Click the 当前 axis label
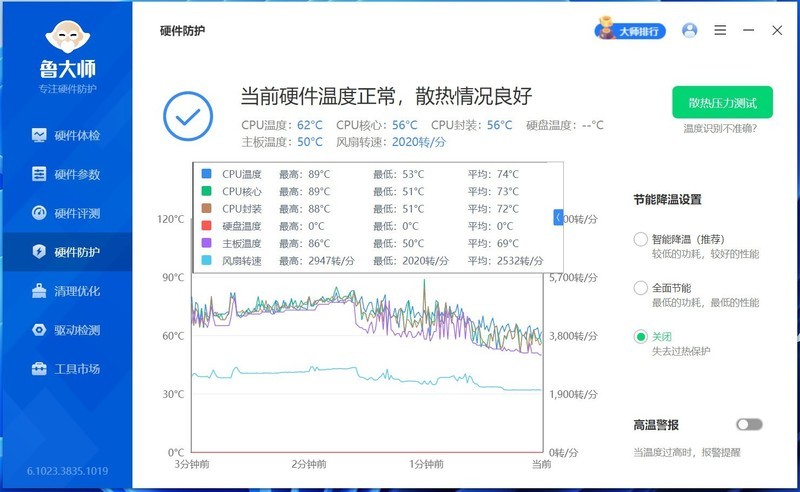 pyautogui.click(x=541, y=464)
